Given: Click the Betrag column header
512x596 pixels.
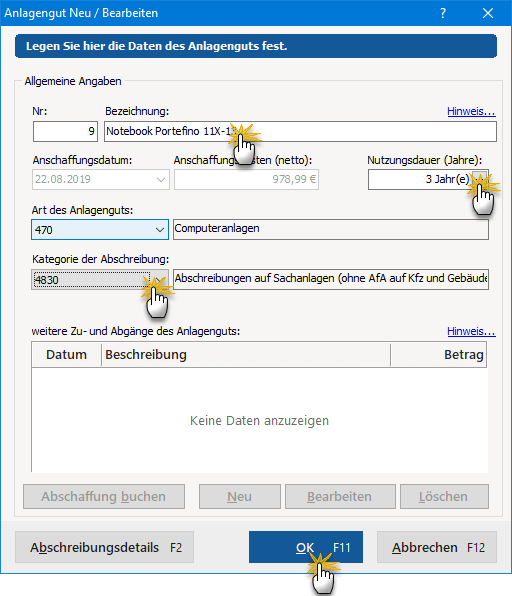Looking at the screenshot, I should pos(439,355).
